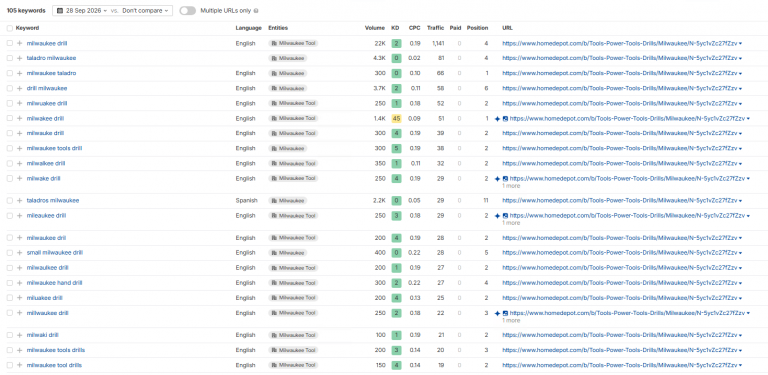Open URL dropdown arrow for 'milwakee drill'
Screen dimensions: 768x375
tap(748, 119)
